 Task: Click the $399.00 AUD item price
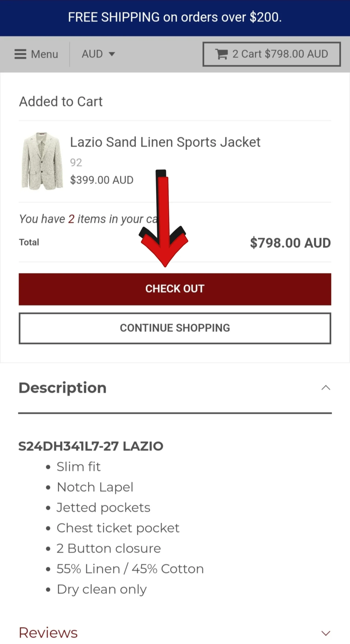point(102,180)
